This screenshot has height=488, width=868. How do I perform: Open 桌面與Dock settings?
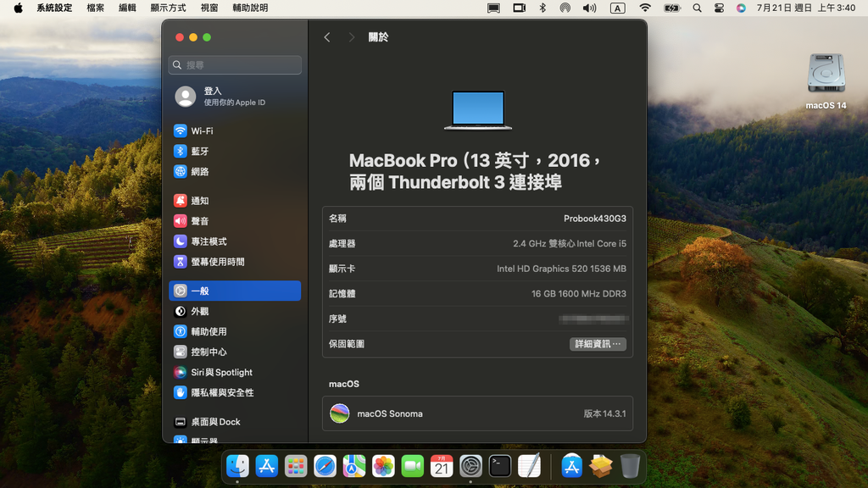click(x=235, y=422)
